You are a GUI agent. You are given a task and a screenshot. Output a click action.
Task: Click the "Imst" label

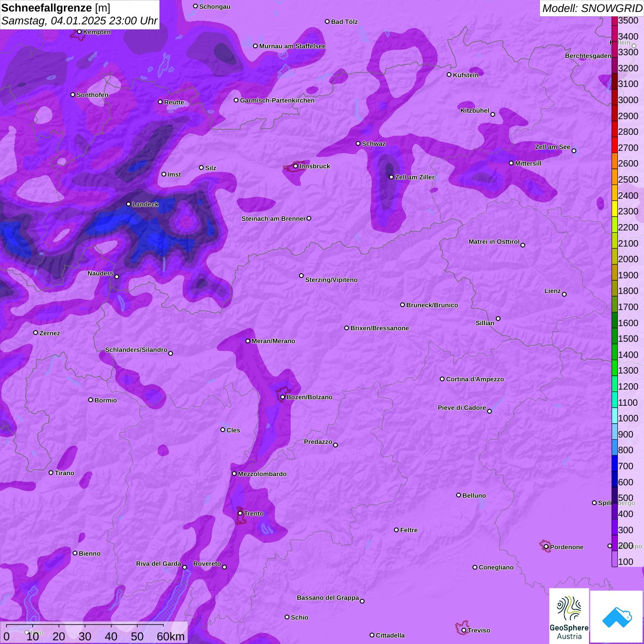[x=174, y=174]
